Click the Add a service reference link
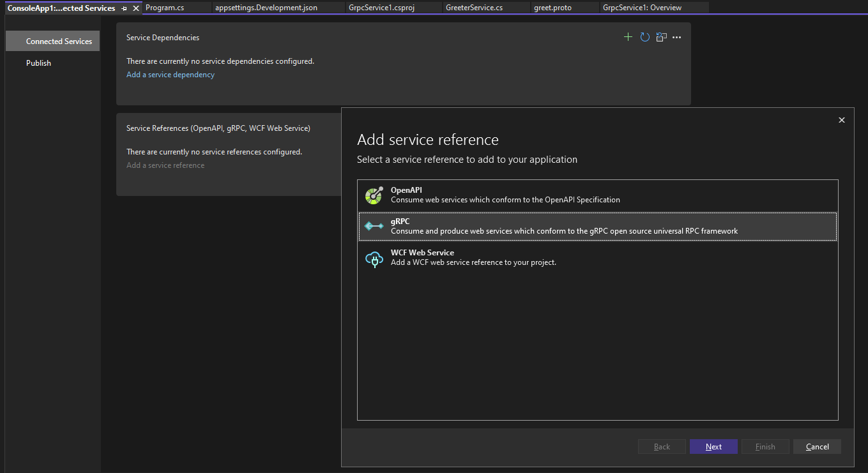 point(165,165)
